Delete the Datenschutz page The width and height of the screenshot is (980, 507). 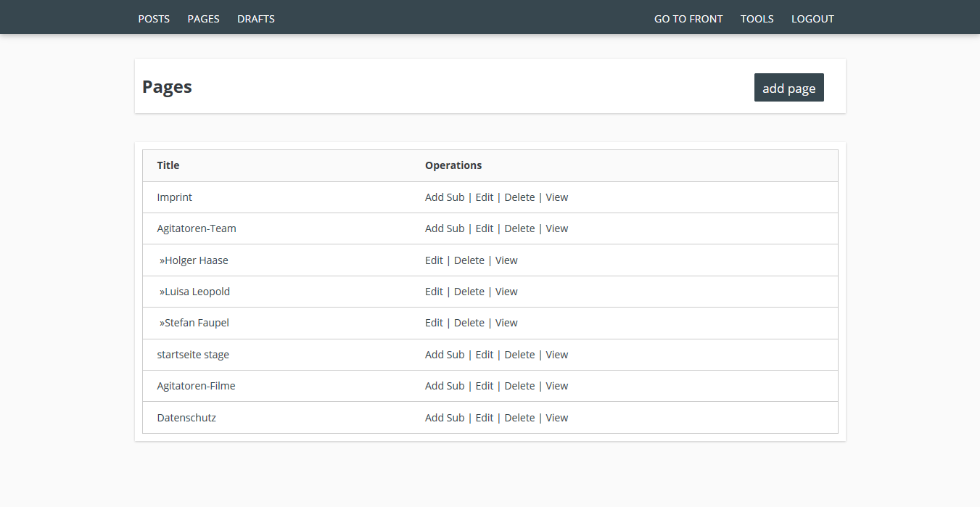coord(519,418)
